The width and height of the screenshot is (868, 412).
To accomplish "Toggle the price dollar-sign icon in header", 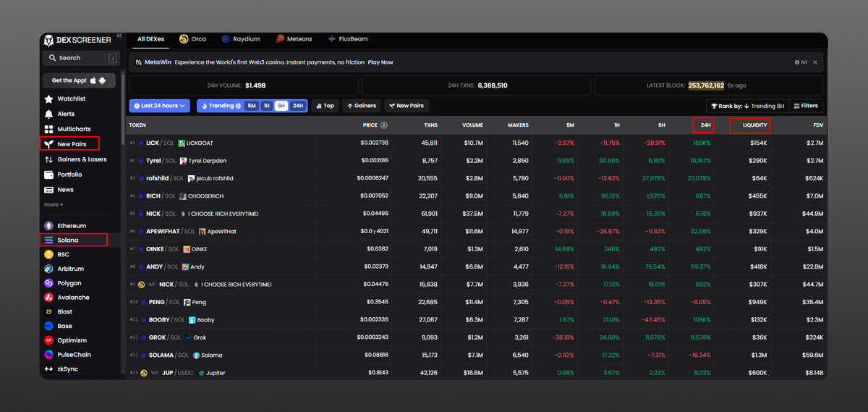I will coord(383,125).
